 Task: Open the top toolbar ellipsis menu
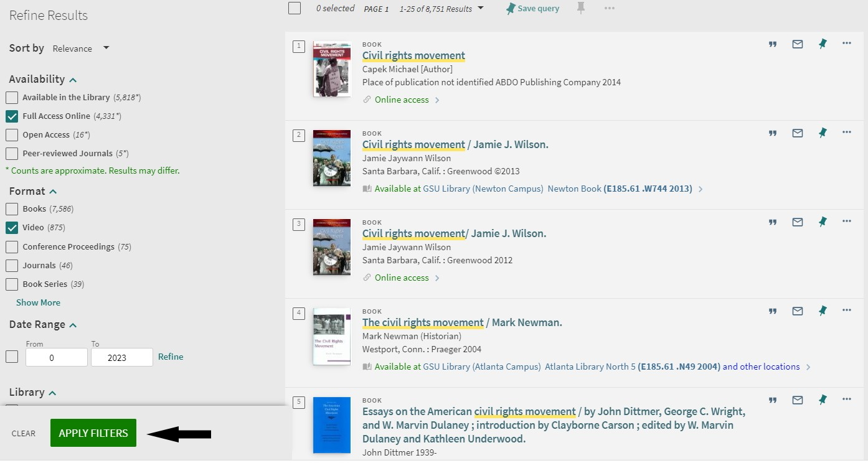[609, 8]
